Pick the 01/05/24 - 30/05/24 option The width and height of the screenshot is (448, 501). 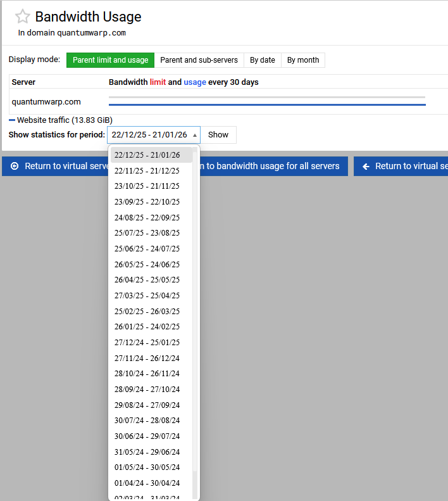point(147,467)
